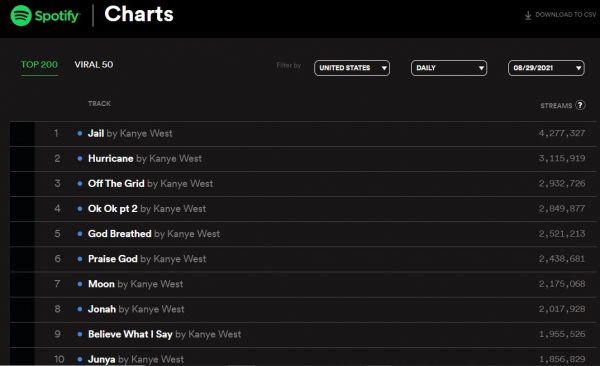
Task: Click the album thumbnail for Jail
Action: pyautogui.click(x=22, y=134)
